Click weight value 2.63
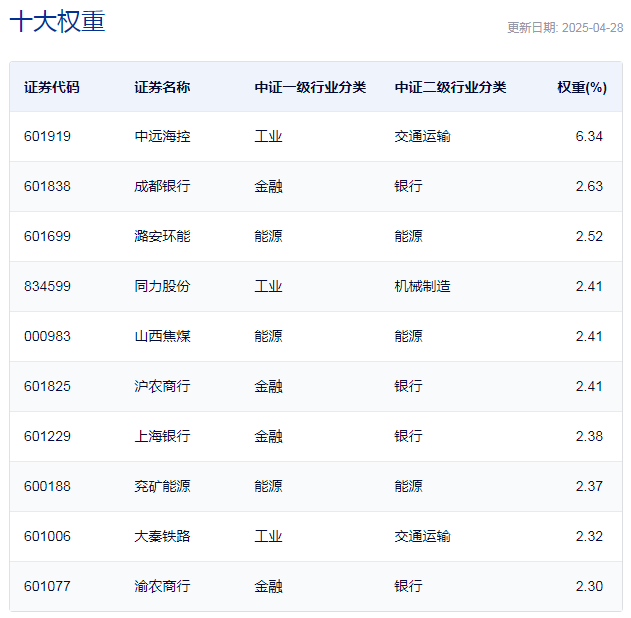This screenshot has height=618, width=631. 589,186
